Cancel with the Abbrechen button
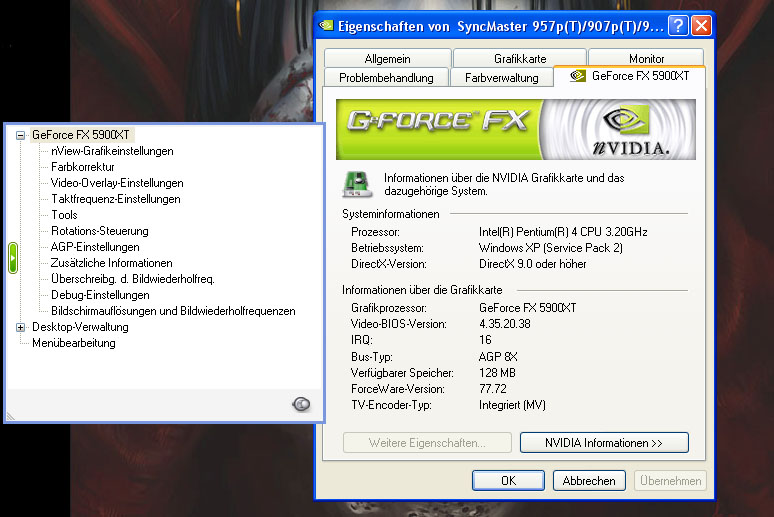 pyautogui.click(x=589, y=481)
